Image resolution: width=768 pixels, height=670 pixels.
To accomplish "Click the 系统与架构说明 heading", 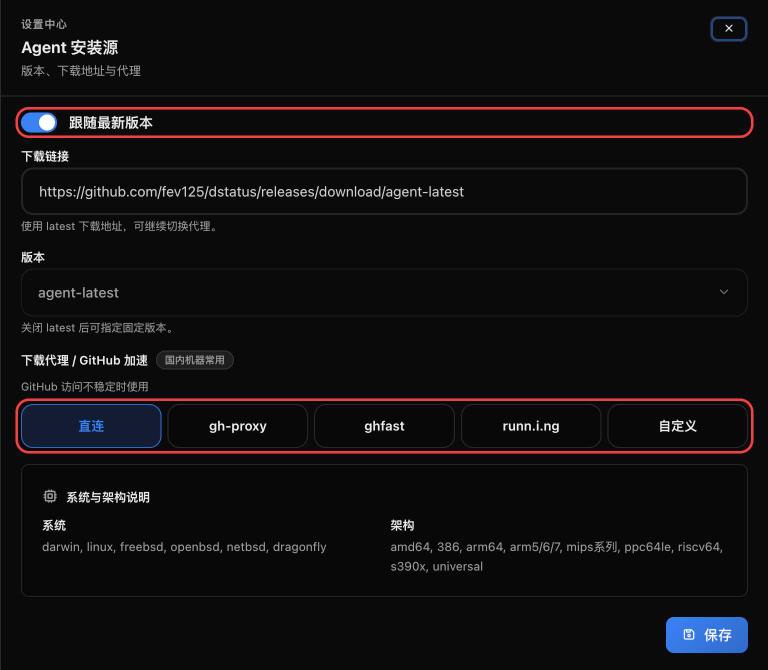I will point(108,497).
